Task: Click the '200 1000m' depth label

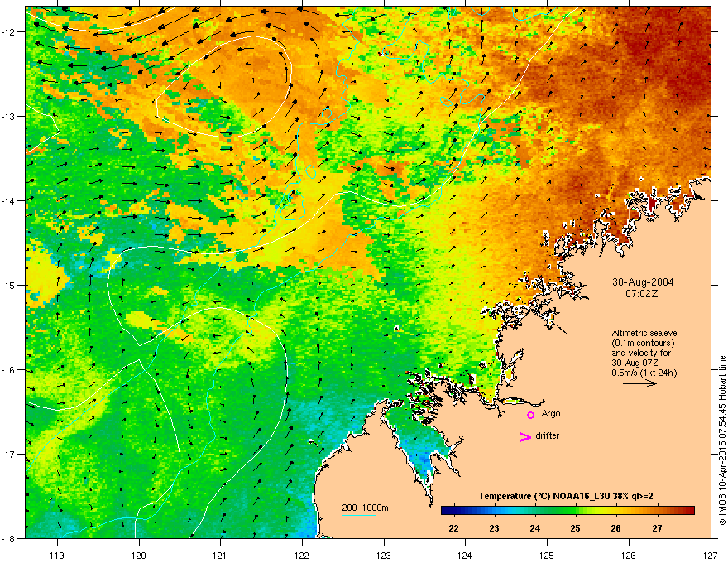Action: coord(365,508)
